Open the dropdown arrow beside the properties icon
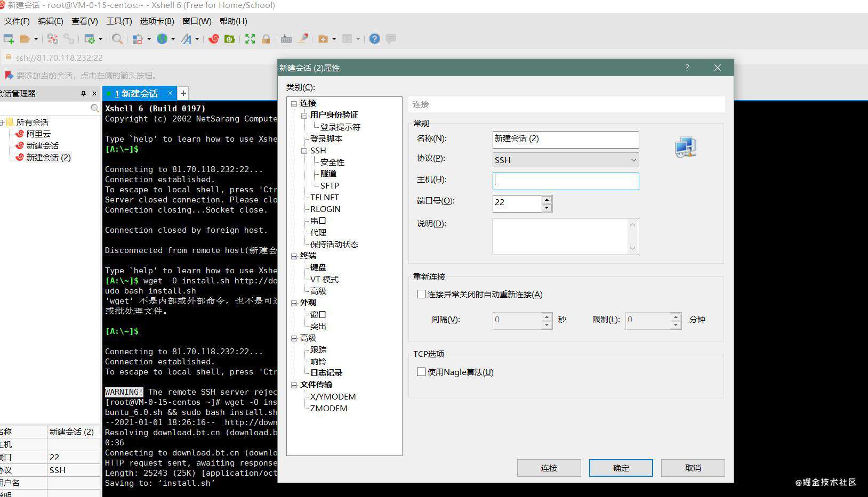The width and height of the screenshot is (868, 497). (100, 39)
